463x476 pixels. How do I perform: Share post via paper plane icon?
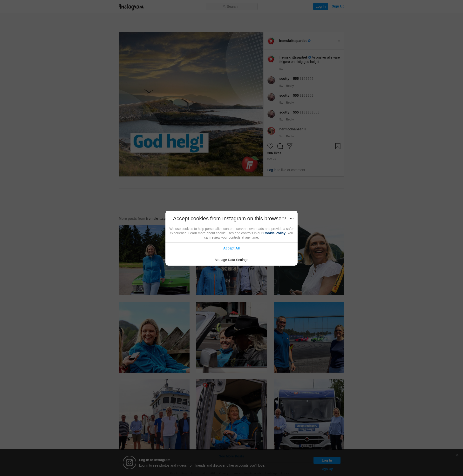coord(289,146)
